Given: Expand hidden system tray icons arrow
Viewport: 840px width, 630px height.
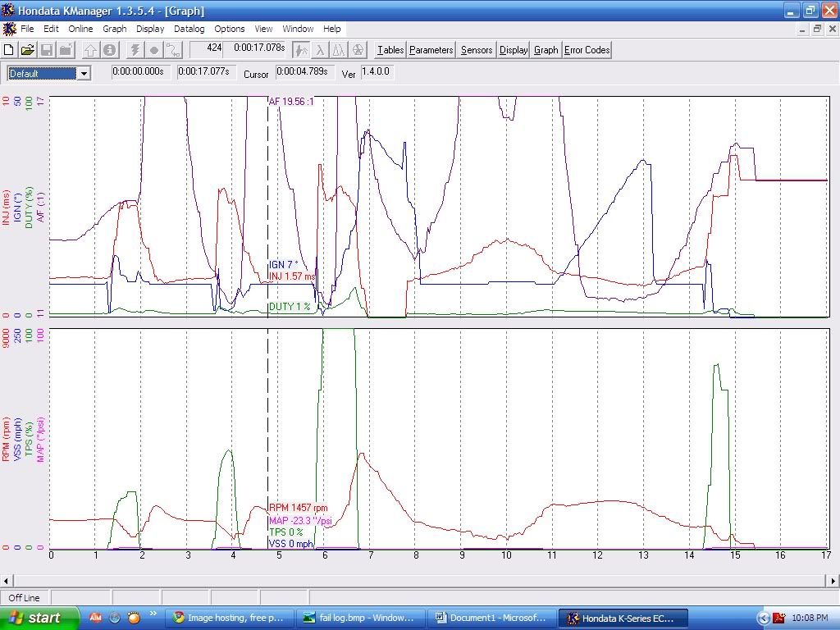Looking at the screenshot, I should 764,618.
